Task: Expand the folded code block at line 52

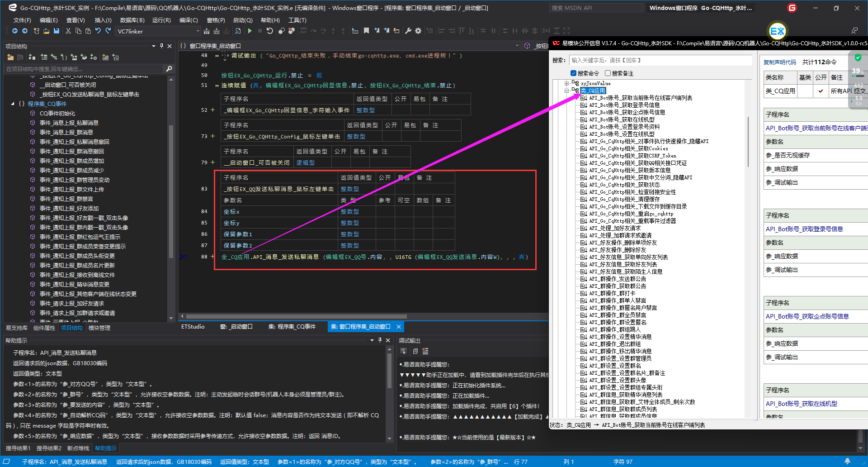Action: point(212,110)
